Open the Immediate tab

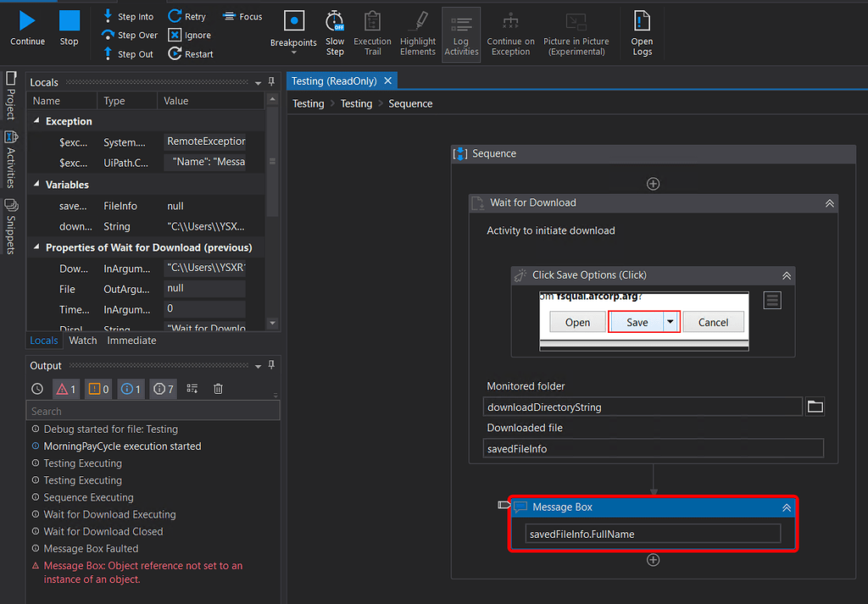click(x=131, y=341)
